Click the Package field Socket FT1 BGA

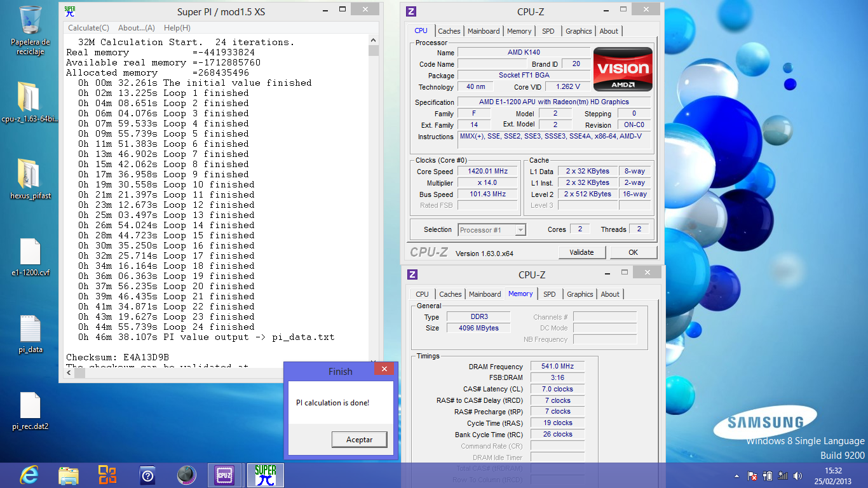524,75
